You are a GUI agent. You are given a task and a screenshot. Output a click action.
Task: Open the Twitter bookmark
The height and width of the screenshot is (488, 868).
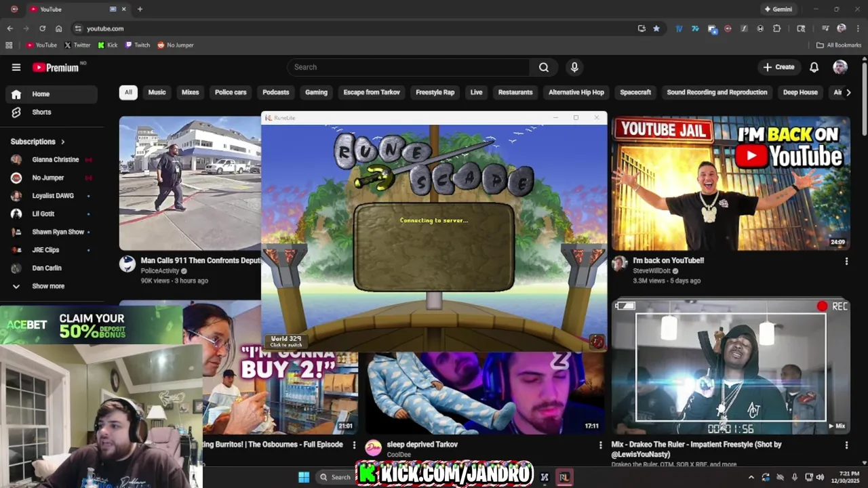coord(77,45)
